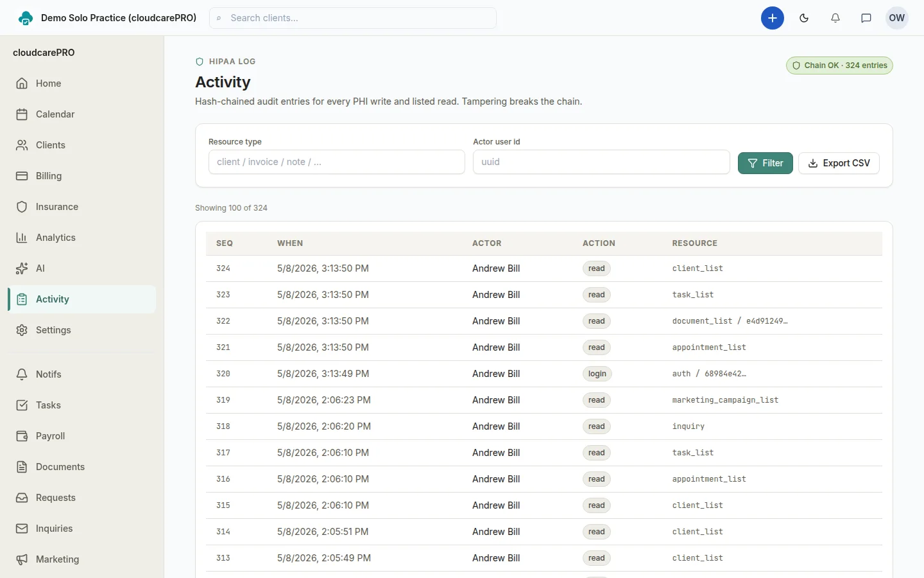Viewport: 924px width, 578px height.
Task: Click the SEQ column header
Action: (x=225, y=243)
